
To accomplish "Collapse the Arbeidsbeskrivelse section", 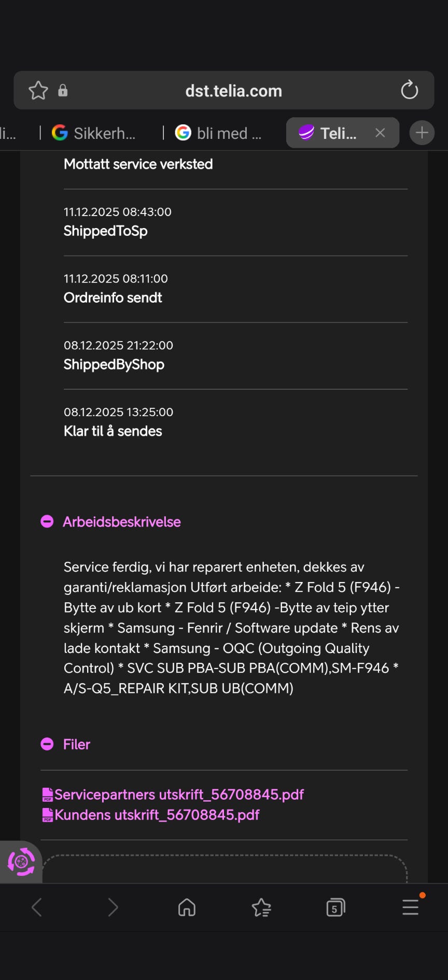I will tap(47, 521).
